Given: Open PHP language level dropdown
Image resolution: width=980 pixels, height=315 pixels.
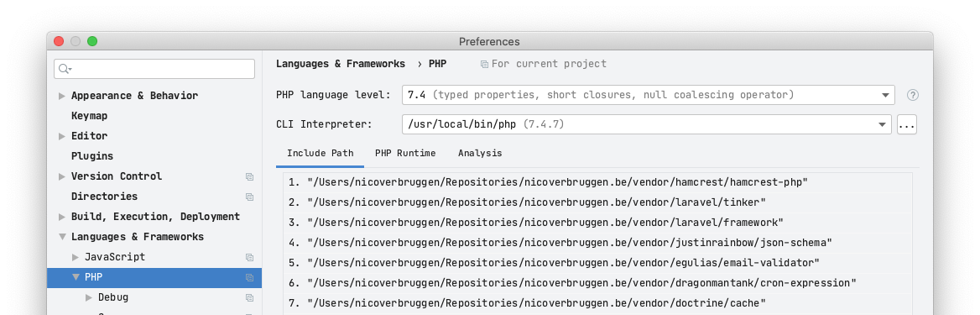Looking at the screenshot, I should 648,95.
